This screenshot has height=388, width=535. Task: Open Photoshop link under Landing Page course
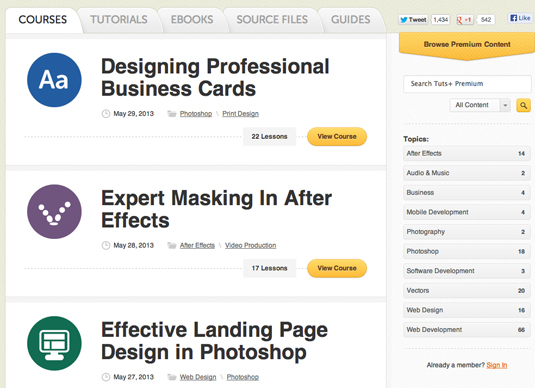tap(243, 377)
